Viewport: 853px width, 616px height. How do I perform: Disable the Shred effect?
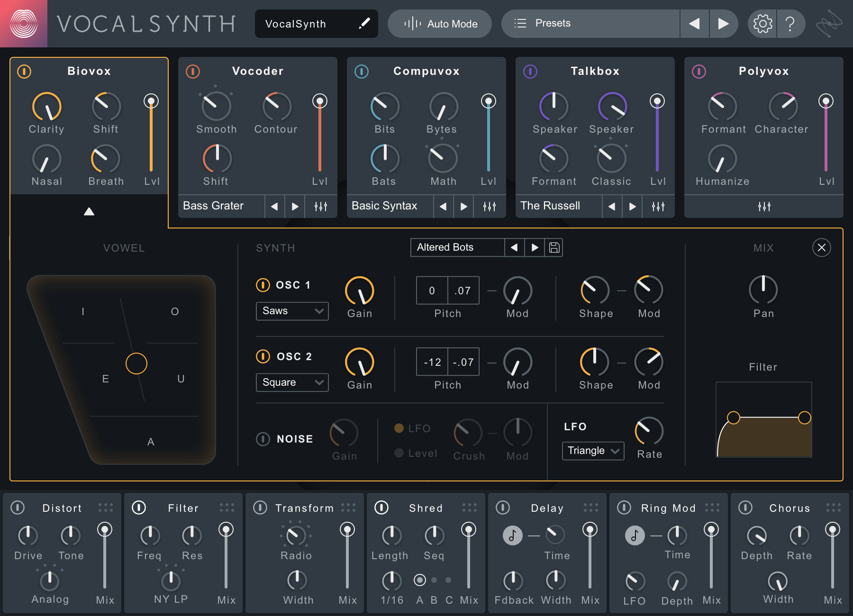pos(381,507)
